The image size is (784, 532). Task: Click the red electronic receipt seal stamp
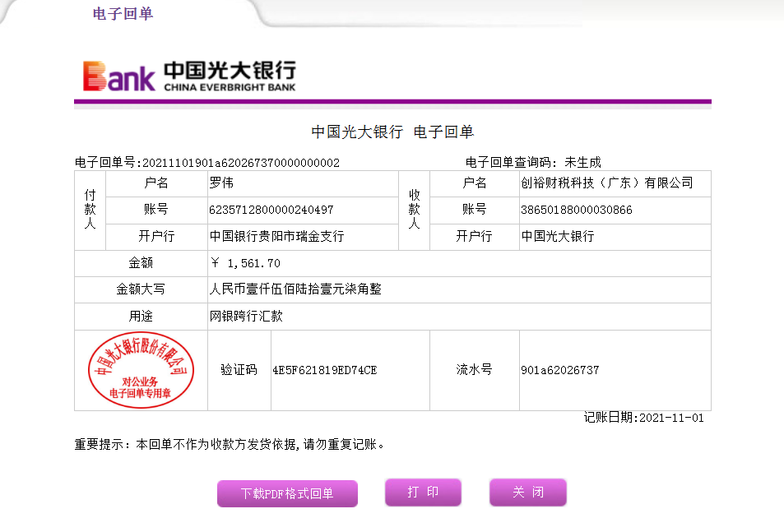141,370
